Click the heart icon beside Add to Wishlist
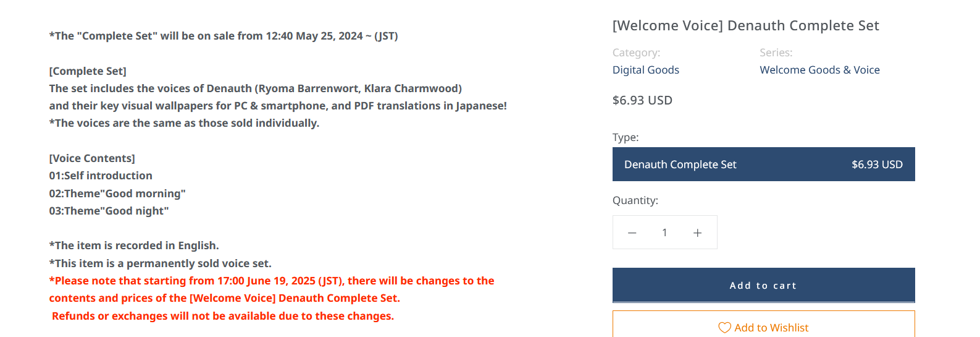Screen dimensions: 980x337 [724, 328]
